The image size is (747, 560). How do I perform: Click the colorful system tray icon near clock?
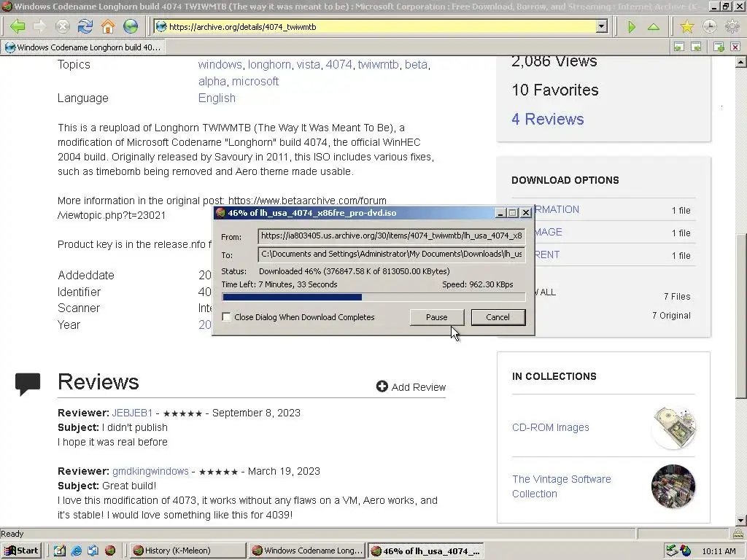tap(686, 551)
